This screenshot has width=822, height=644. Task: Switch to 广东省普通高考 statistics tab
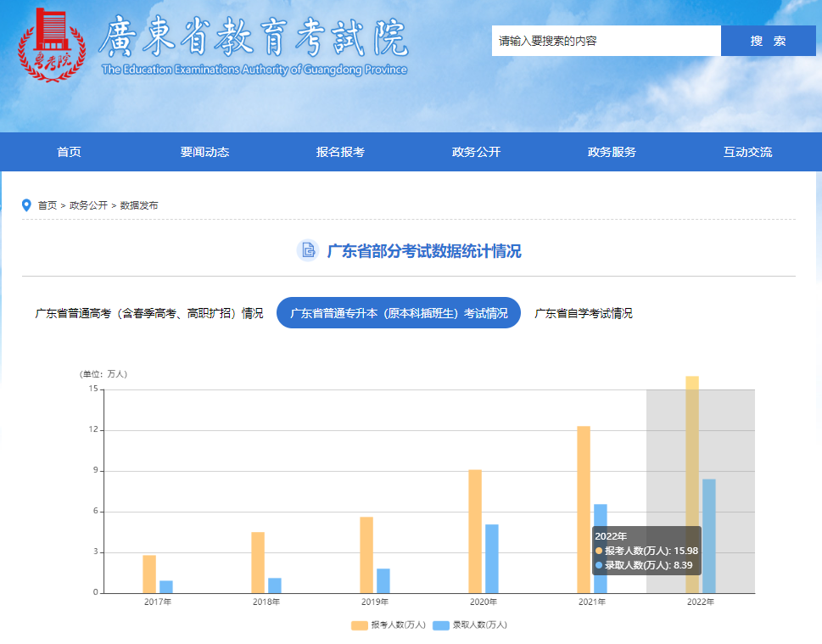point(149,313)
